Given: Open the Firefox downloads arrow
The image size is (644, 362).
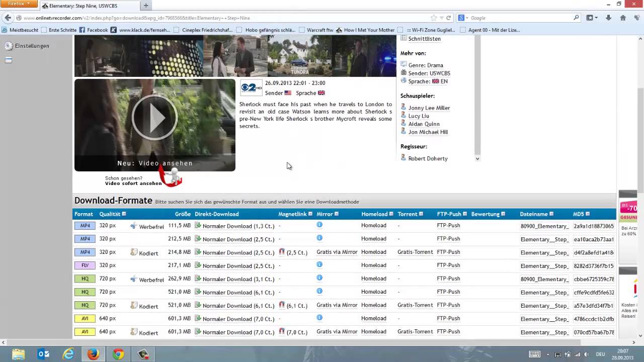Looking at the screenshot, I should pyautogui.click(x=608, y=18).
